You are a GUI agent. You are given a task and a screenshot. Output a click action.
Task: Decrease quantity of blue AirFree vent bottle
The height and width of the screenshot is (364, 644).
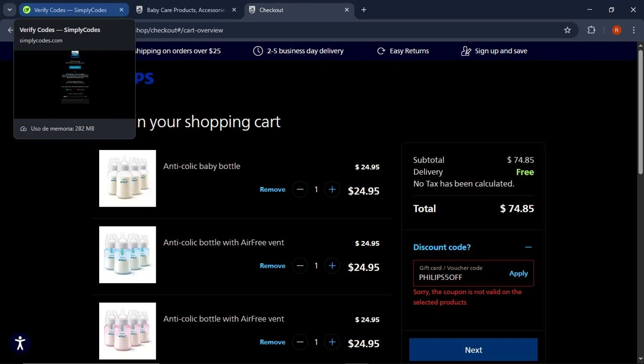[300, 266]
